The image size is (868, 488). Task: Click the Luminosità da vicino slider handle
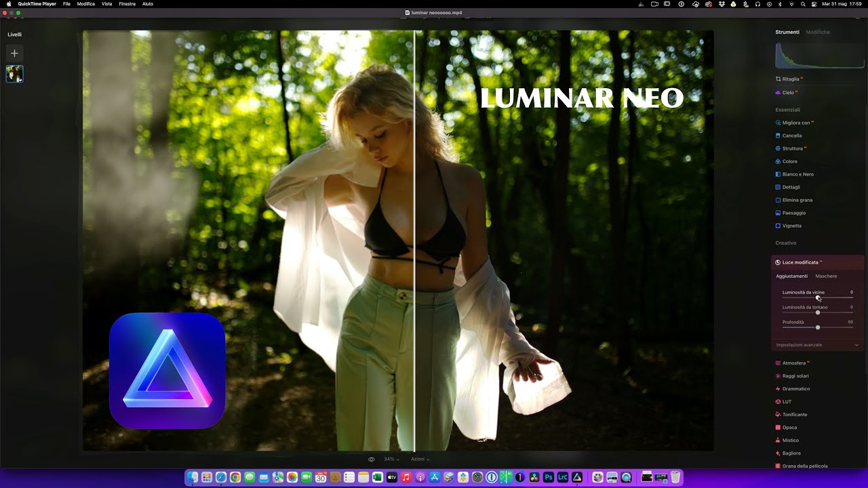pos(818,298)
